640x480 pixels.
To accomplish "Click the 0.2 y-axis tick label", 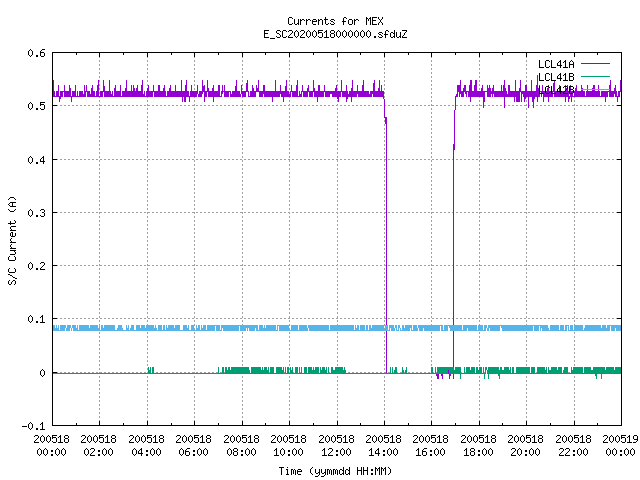I will (x=36, y=266).
